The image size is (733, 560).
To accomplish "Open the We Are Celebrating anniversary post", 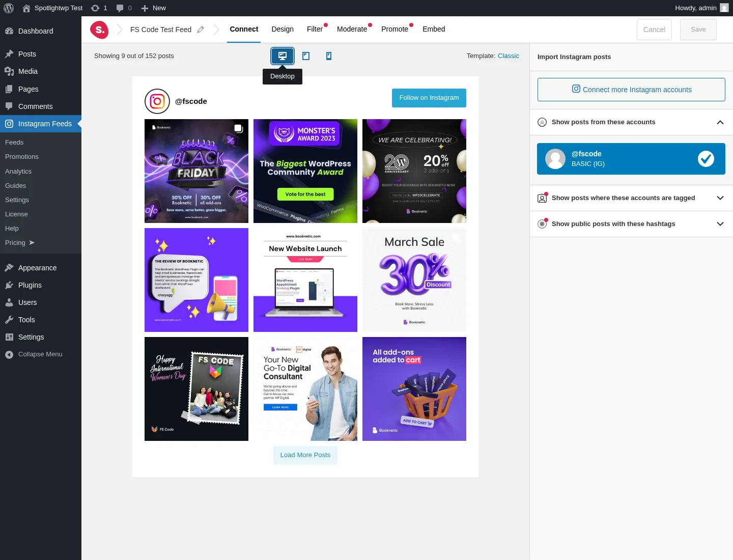I will (x=414, y=171).
